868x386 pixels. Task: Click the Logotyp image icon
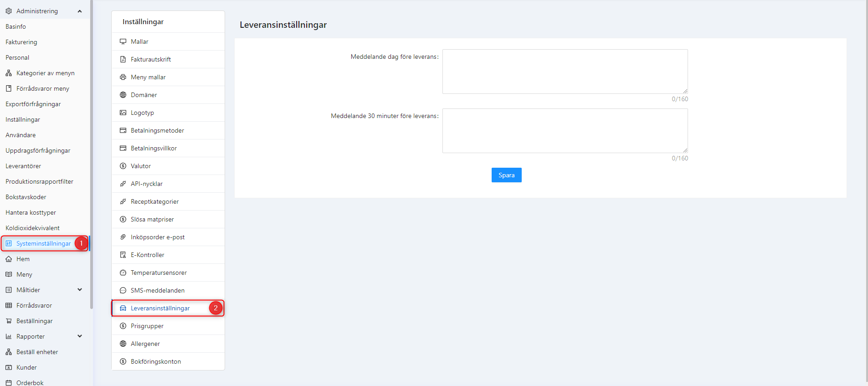[x=123, y=113]
